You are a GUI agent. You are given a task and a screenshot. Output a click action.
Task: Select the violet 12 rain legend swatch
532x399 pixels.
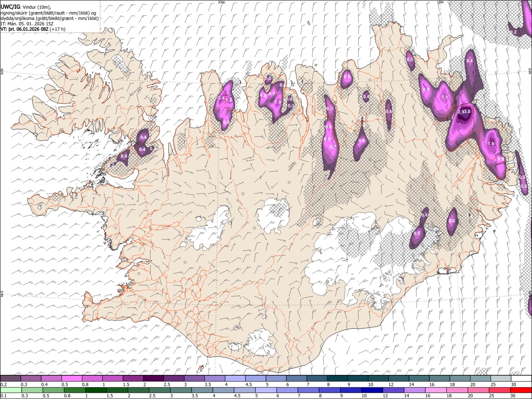[x=393, y=390]
